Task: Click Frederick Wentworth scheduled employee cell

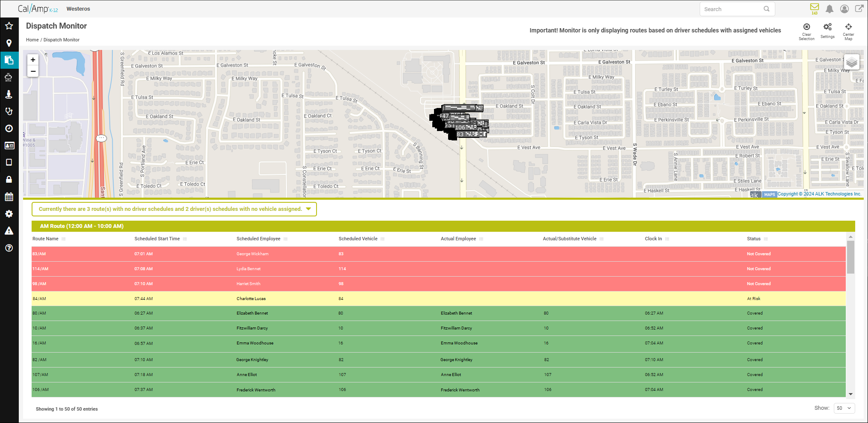Action: (x=256, y=390)
